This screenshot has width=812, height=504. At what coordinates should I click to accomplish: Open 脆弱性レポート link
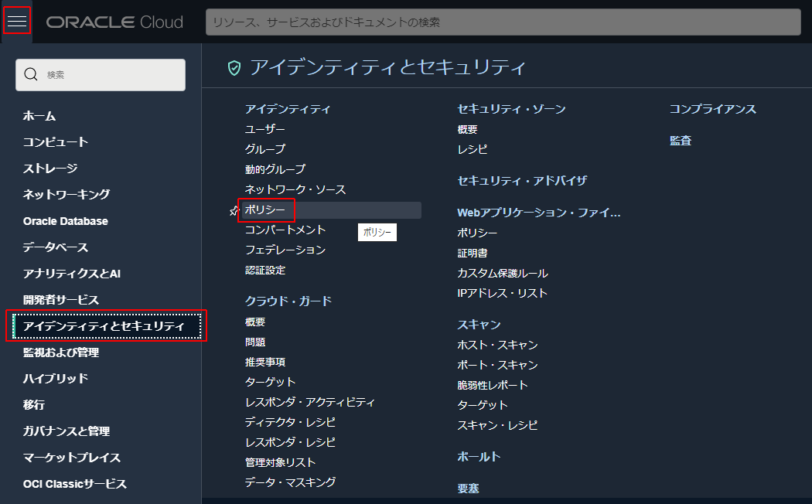[493, 386]
